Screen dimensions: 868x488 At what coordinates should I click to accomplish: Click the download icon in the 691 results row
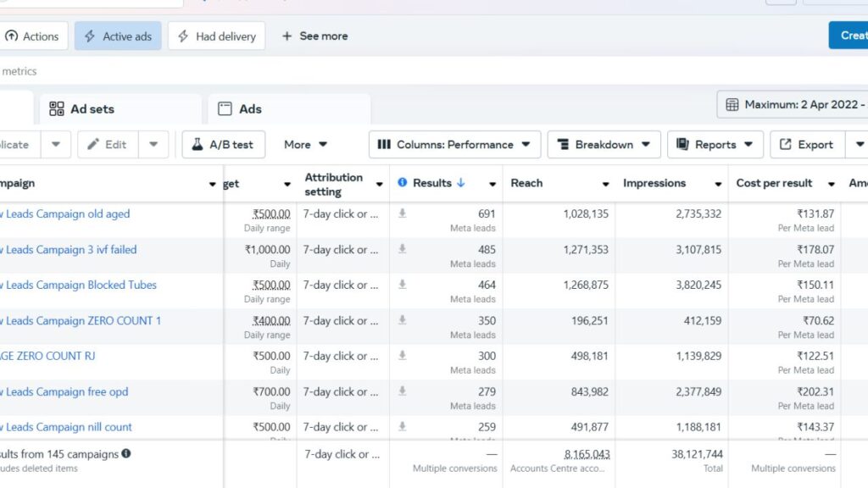(403, 214)
